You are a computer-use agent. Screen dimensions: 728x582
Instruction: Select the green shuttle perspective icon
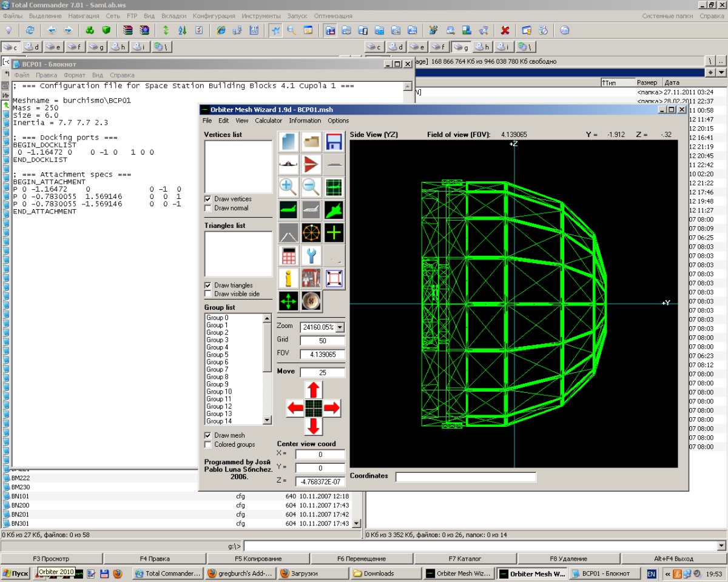coord(334,210)
